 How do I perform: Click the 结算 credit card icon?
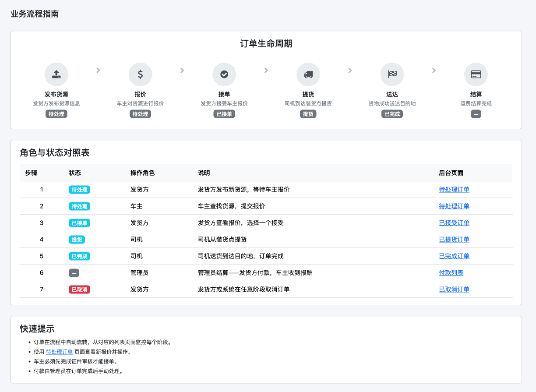pyautogui.click(x=476, y=74)
